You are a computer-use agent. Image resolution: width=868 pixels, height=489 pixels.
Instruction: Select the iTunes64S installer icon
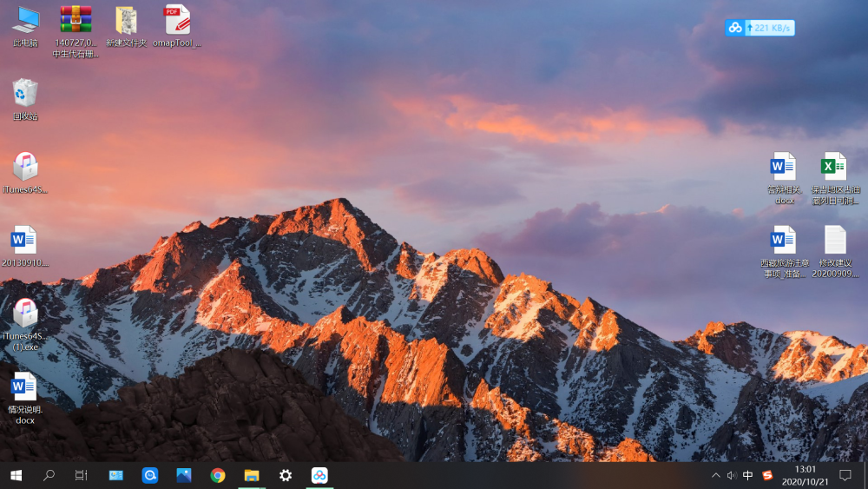pos(25,173)
